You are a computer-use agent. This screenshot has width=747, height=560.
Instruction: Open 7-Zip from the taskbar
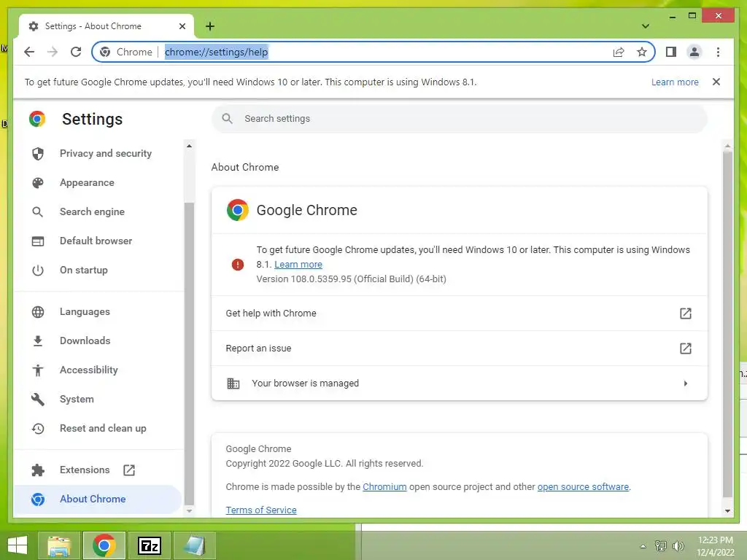tap(149, 545)
